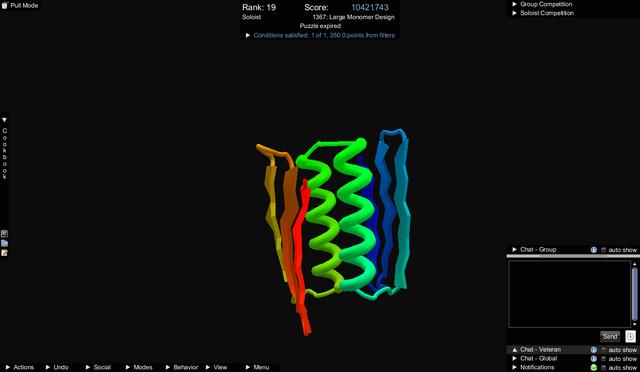
Task: Click the Pull Mode hand icon
Action: pos(4,5)
